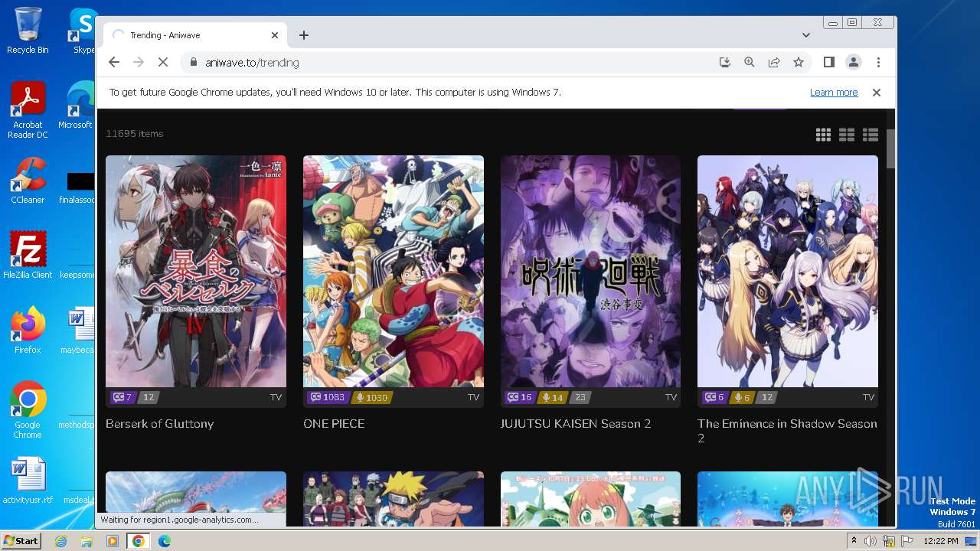This screenshot has height=551, width=980.
Task: Open Windows Start menu
Action: coord(21,540)
